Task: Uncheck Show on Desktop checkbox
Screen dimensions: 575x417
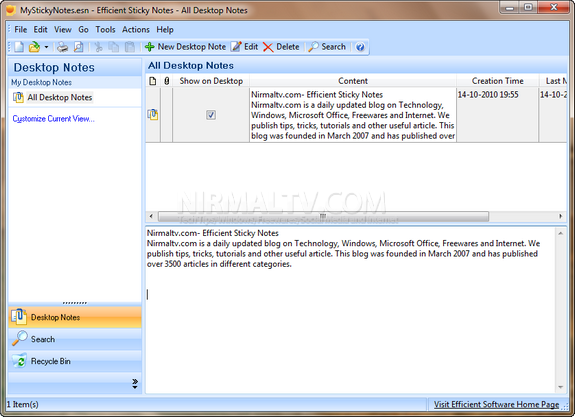Action: [x=211, y=115]
